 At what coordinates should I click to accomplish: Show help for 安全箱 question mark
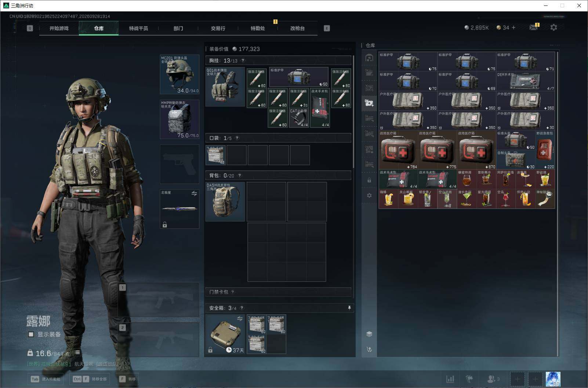pos(242,308)
